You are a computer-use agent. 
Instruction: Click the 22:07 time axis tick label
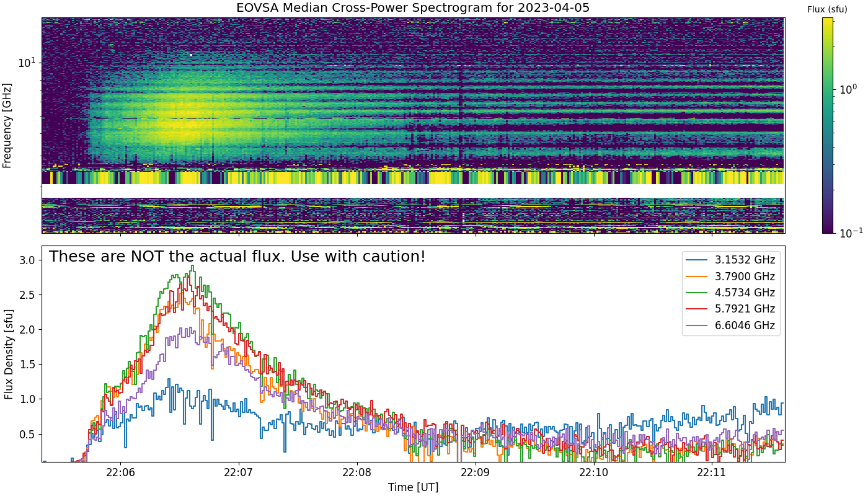click(x=239, y=472)
